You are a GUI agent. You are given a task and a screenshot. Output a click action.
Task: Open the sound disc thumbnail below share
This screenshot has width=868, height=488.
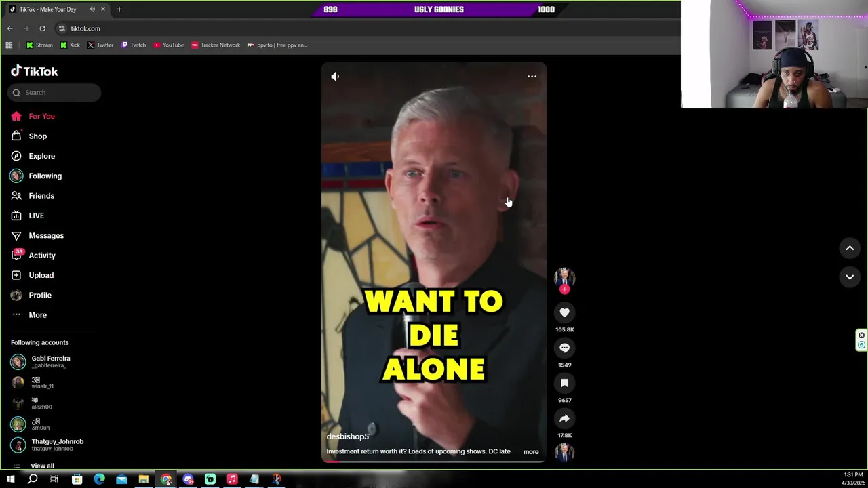(564, 452)
